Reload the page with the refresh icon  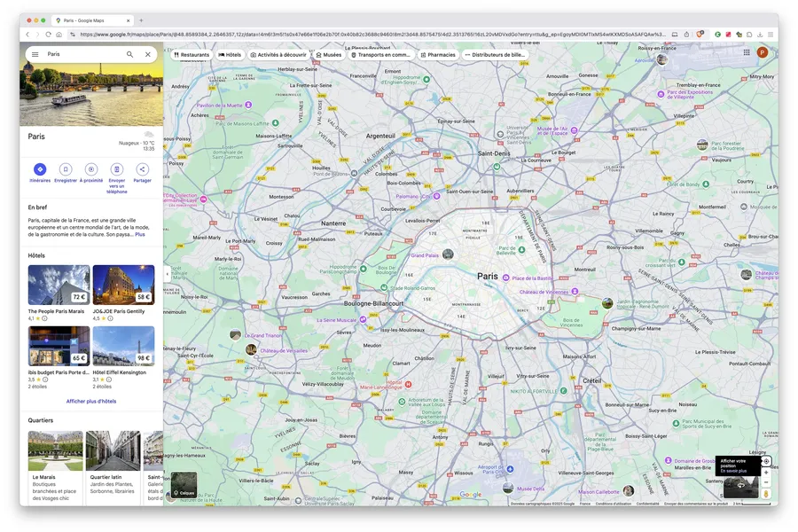click(x=48, y=34)
